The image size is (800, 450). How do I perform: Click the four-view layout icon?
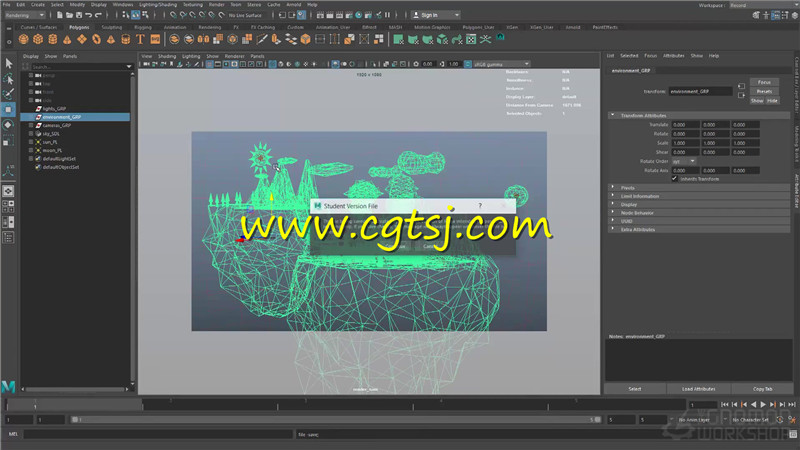(x=9, y=206)
